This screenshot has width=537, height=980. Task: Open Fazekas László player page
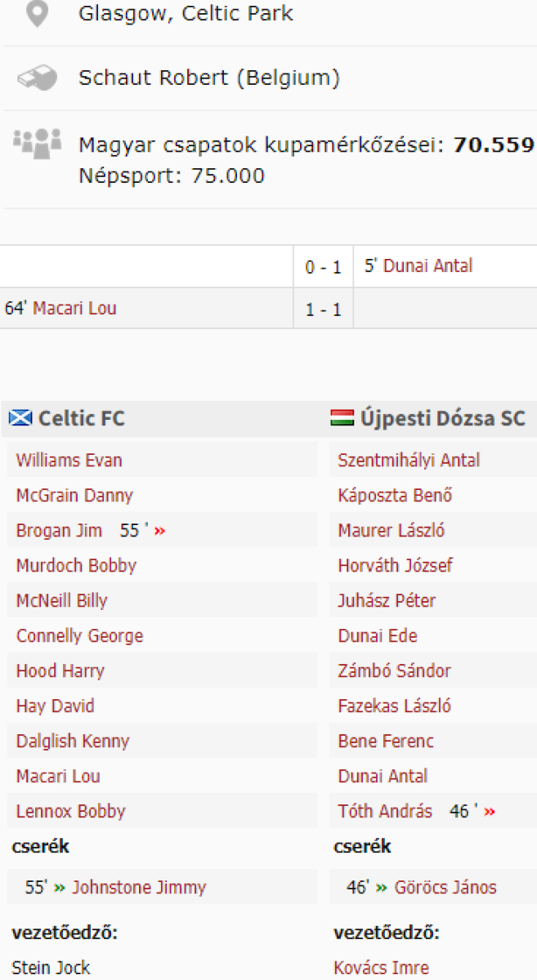pyautogui.click(x=394, y=706)
